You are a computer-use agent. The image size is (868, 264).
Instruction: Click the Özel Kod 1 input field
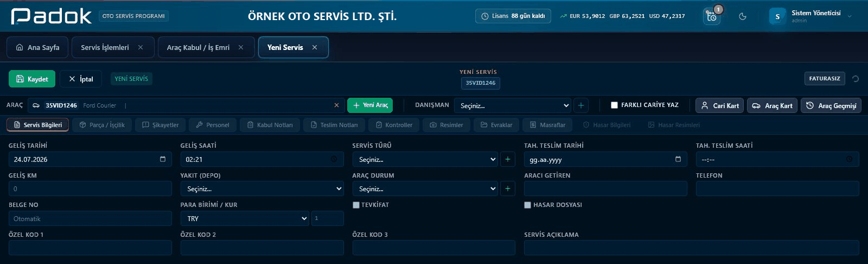click(90, 248)
